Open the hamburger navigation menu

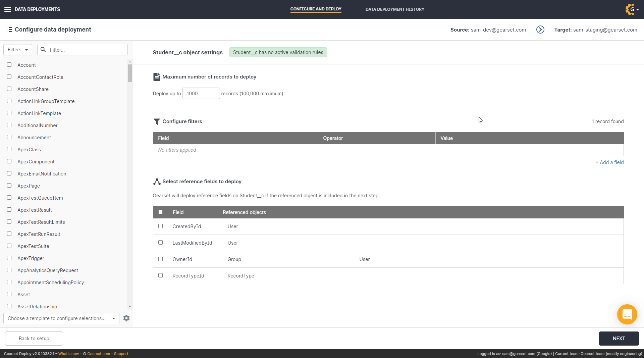pyautogui.click(x=7, y=9)
